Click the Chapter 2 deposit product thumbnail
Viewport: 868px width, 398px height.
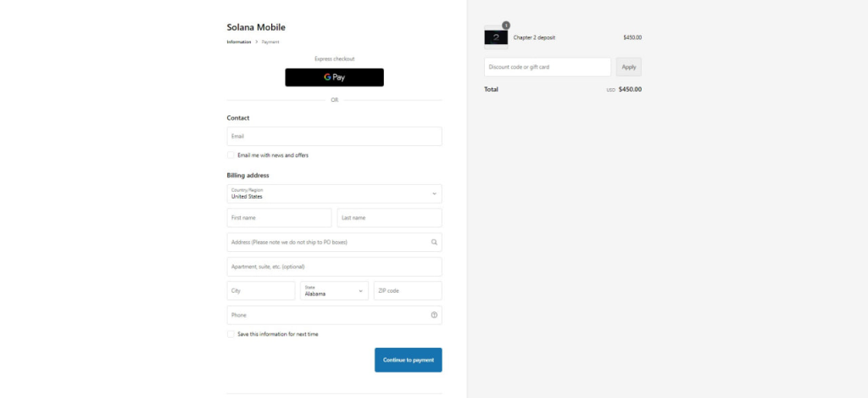[496, 37]
